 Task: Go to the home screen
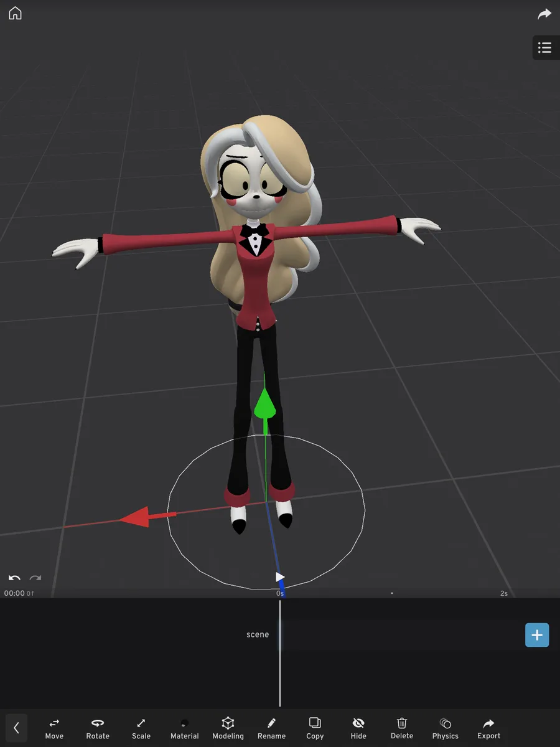15,14
